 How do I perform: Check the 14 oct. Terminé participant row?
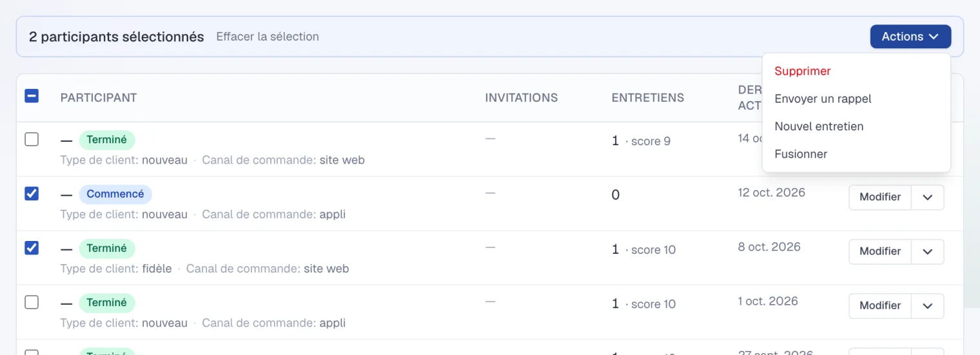pyautogui.click(x=32, y=139)
